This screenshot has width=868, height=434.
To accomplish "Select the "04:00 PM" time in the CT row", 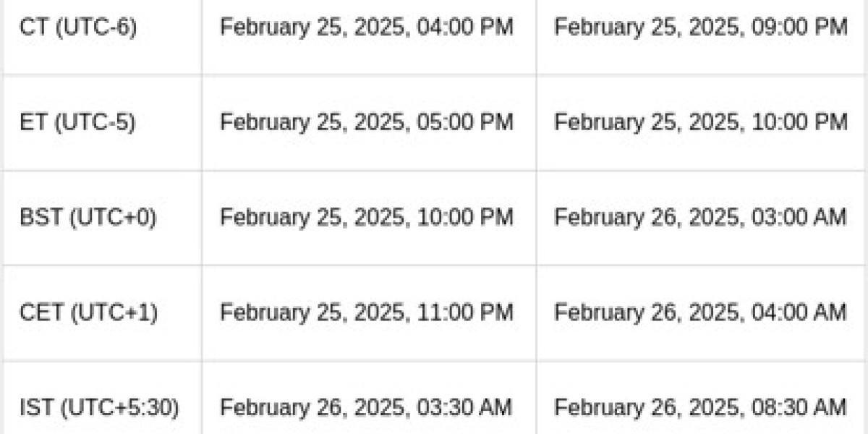I will point(465,27).
